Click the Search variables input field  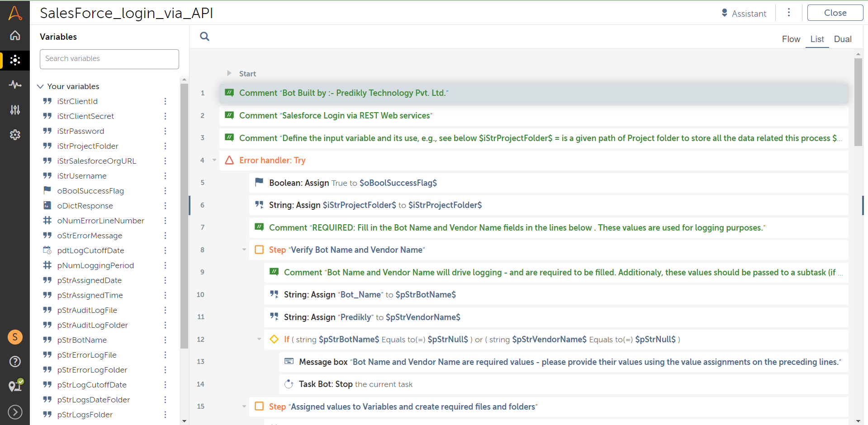pyautogui.click(x=109, y=59)
